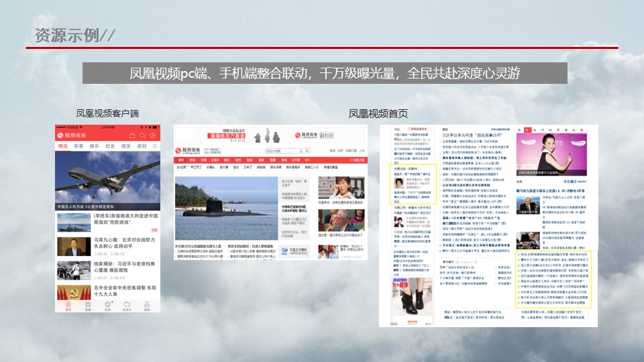Click the 凤凰视频 logo on website header
Image resolution: width=644 pixels, height=362 pixels.
[x=188, y=151]
